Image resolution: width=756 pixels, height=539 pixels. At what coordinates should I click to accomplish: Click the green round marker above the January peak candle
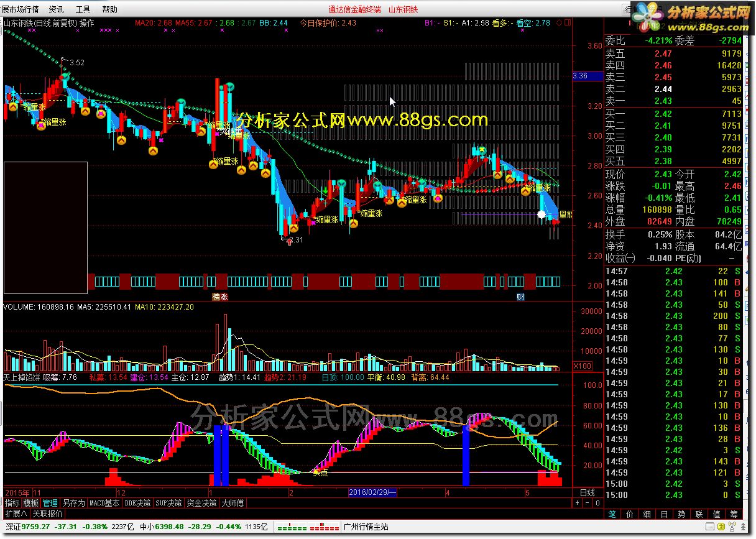pos(229,86)
